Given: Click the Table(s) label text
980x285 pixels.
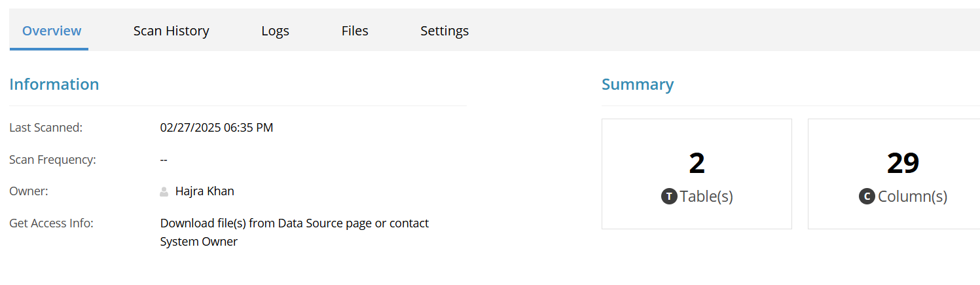Looking at the screenshot, I should (x=706, y=197).
